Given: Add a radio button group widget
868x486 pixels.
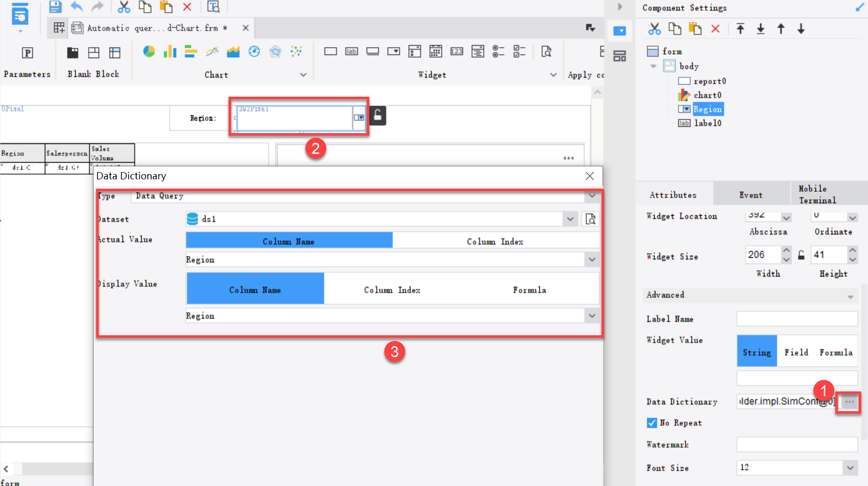Looking at the screenshot, I should (x=499, y=51).
